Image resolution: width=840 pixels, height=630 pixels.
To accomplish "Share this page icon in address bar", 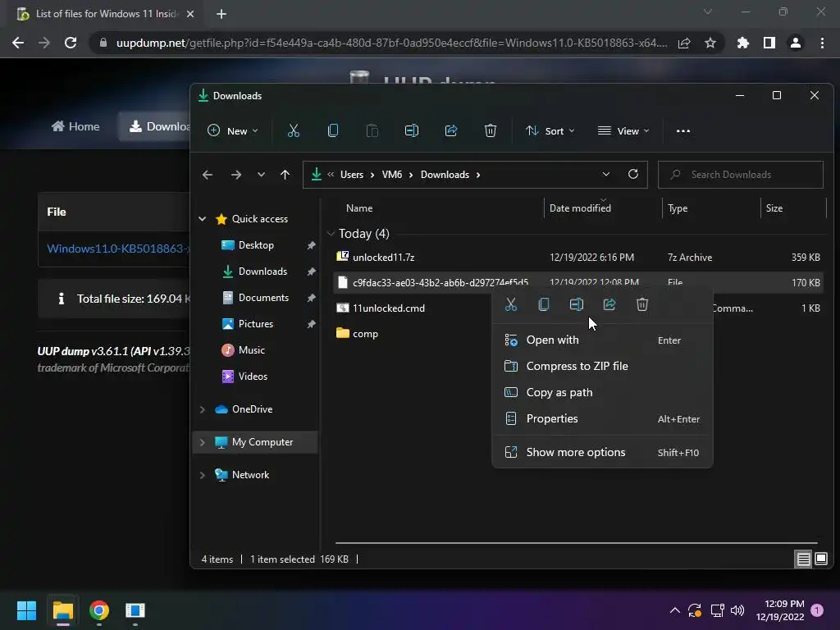I will tap(683, 43).
